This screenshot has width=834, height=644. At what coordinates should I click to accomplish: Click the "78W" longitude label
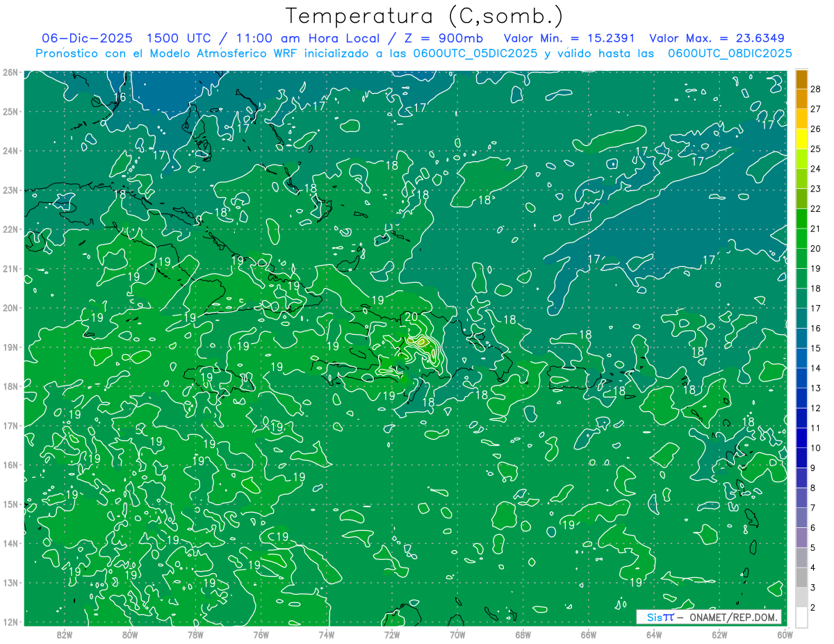tap(195, 634)
